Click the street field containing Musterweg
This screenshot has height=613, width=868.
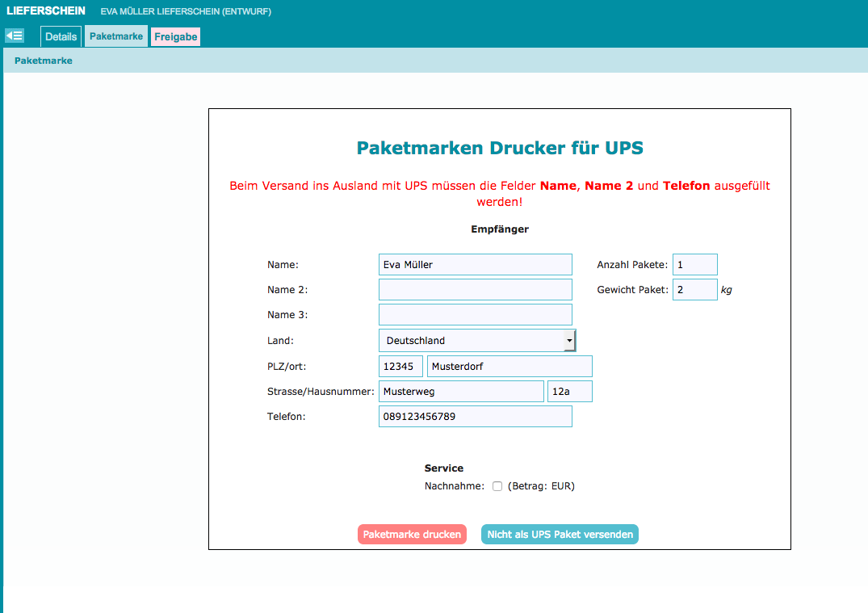pyautogui.click(x=461, y=392)
